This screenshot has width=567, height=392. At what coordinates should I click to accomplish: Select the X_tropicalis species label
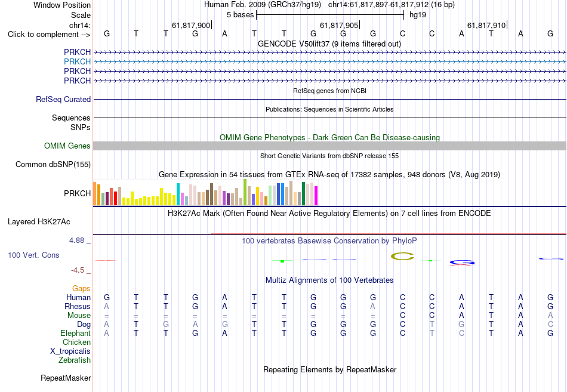70,351
